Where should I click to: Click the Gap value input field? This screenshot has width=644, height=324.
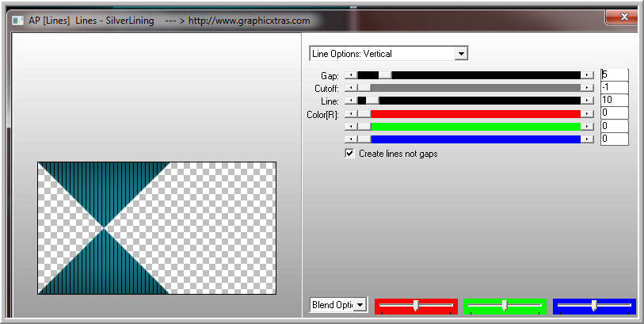pos(614,75)
